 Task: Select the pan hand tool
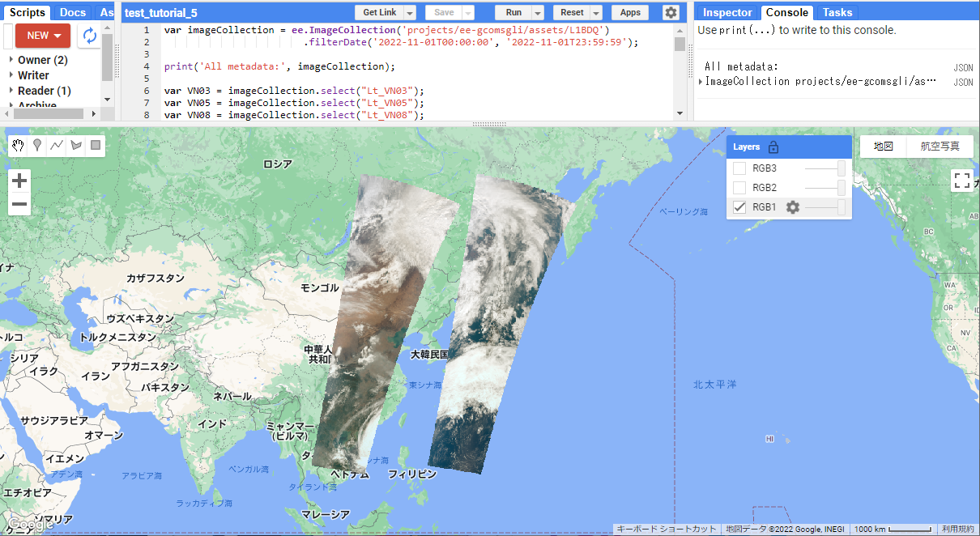pyautogui.click(x=19, y=145)
